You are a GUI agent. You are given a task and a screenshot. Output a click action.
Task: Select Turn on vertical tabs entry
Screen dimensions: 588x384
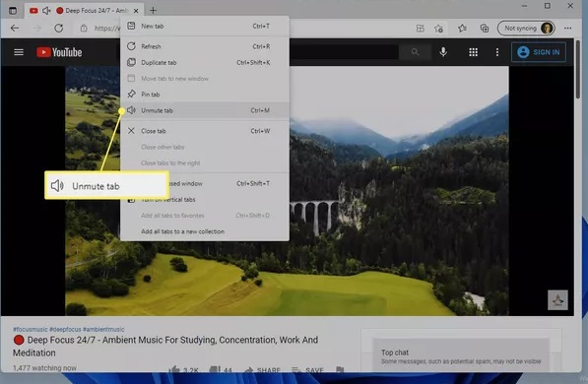(x=205, y=200)
